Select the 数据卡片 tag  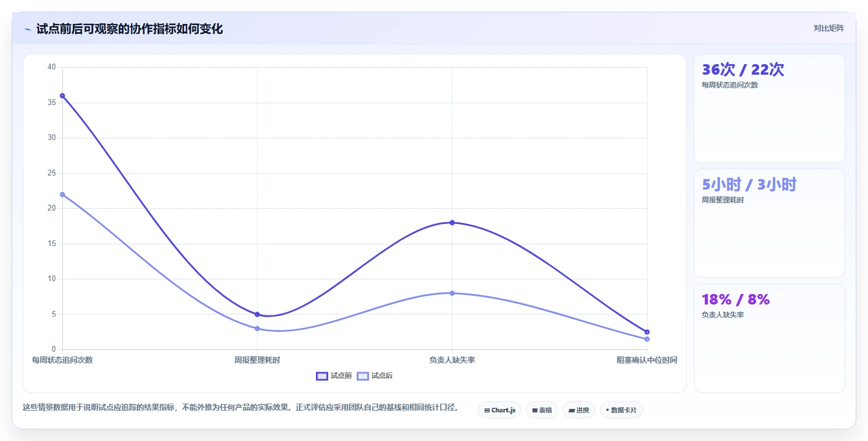point(621,410)
